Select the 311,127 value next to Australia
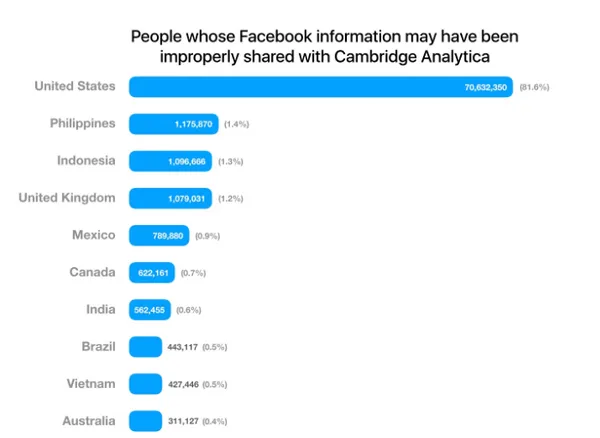 (x=188, y=421)
